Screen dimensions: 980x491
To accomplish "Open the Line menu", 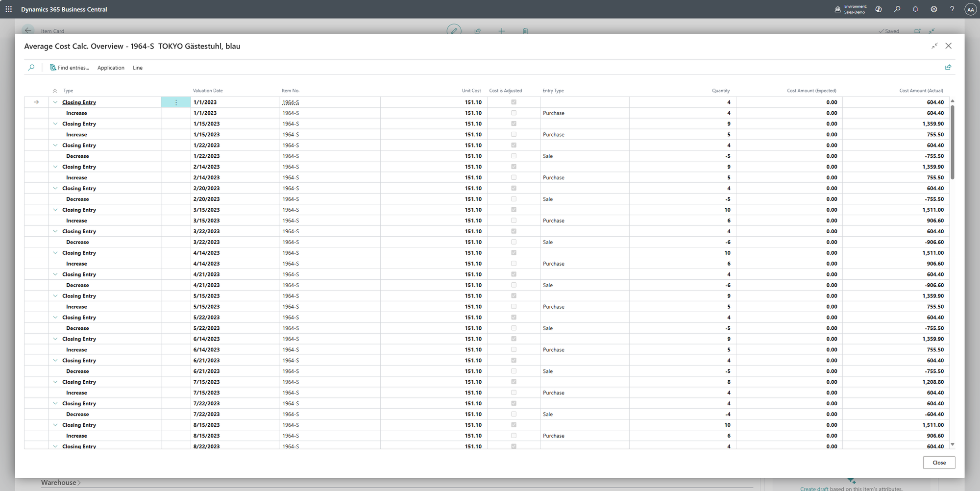I will point(138,68).
